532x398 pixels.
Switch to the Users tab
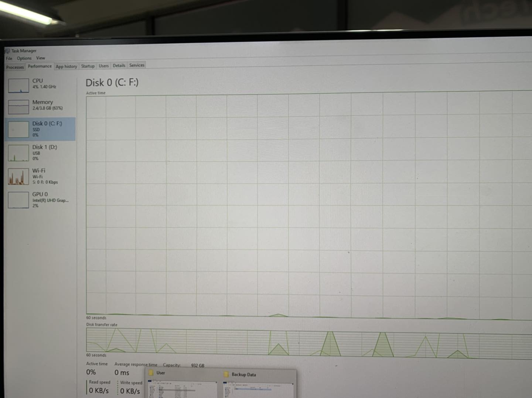pos(104,66)
